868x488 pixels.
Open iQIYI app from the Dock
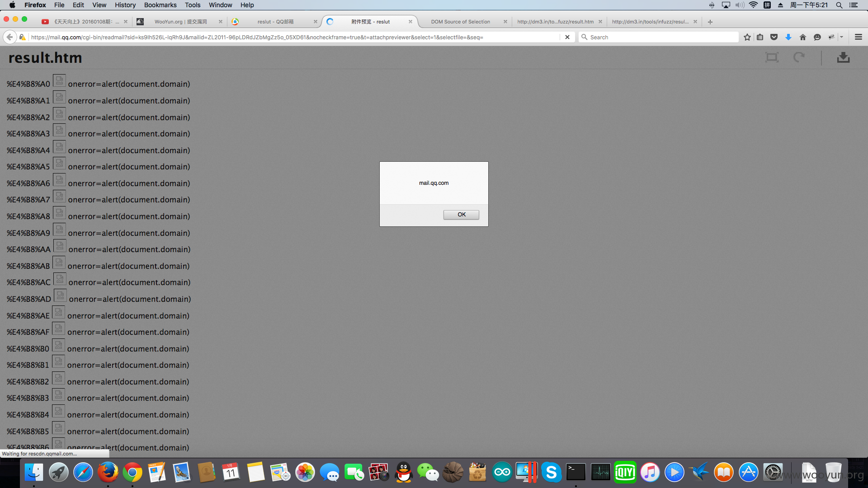click(x=625, y=473)
